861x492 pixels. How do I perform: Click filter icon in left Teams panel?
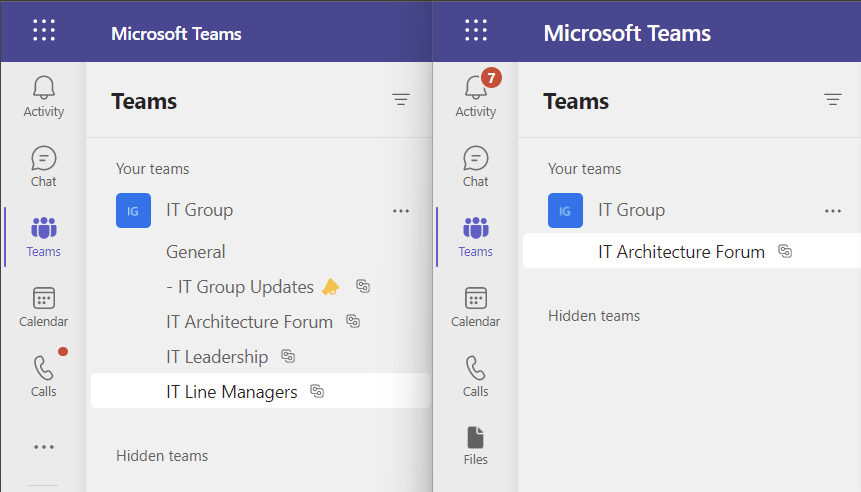pos(401,99)
